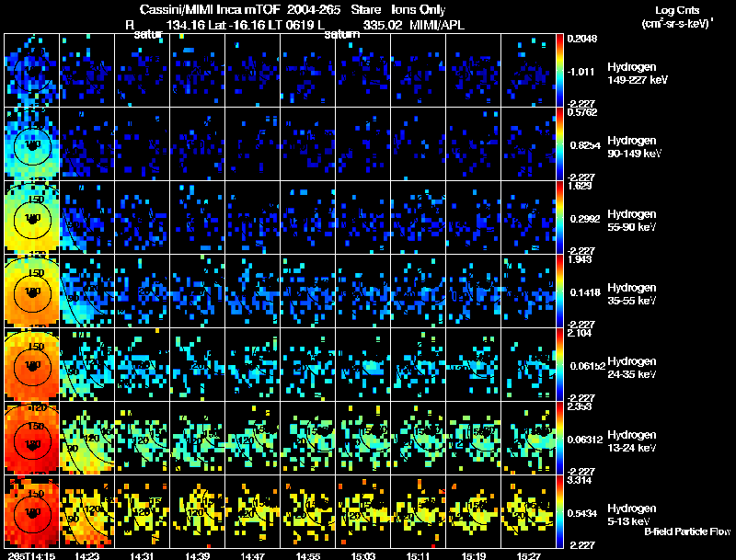
Task: Select the 14:55 panel of Hydrogen 24-35 keV
Action: (x=308, y=365)
